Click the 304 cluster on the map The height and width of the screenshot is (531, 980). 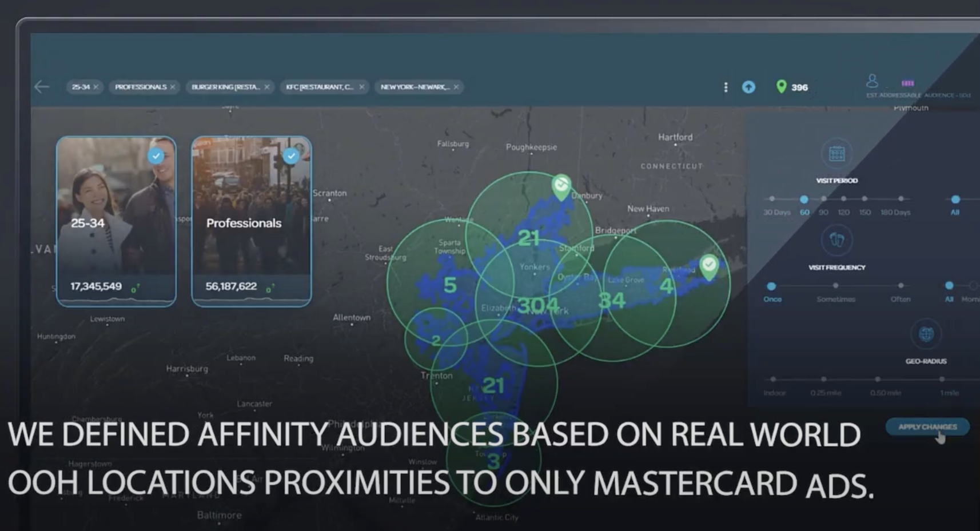tap(537, 305)
